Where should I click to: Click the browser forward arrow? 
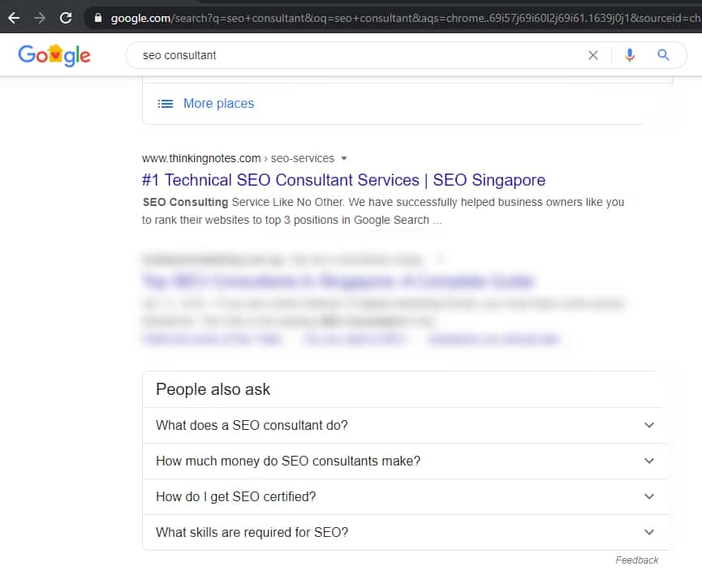(40, 18)
